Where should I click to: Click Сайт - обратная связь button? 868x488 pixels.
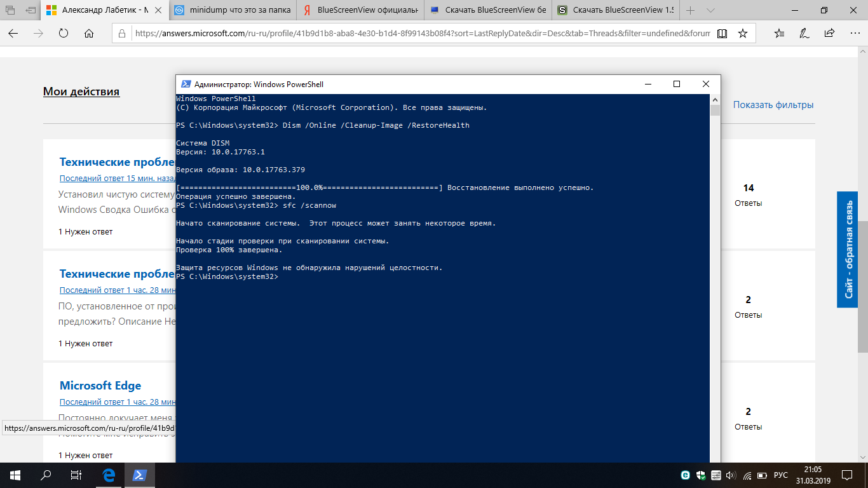coord(848,249)
